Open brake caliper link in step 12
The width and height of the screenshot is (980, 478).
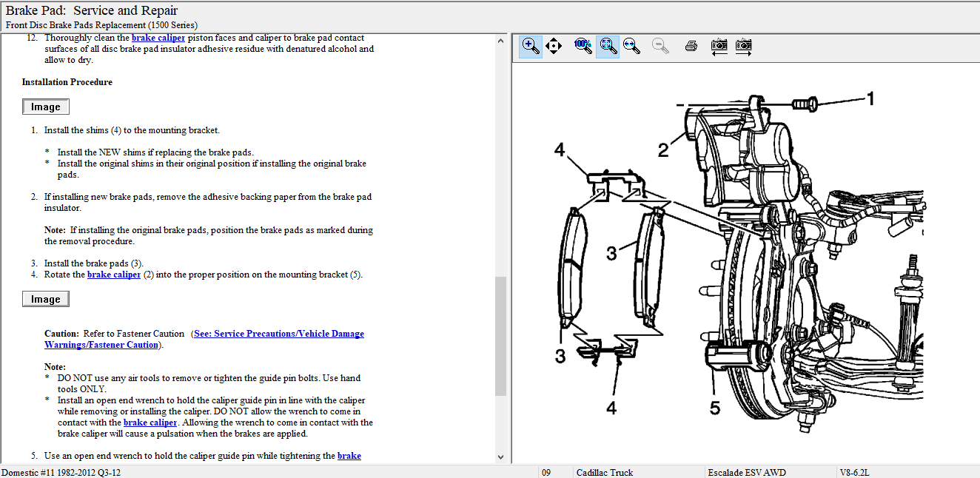click(x=158, y=38)
